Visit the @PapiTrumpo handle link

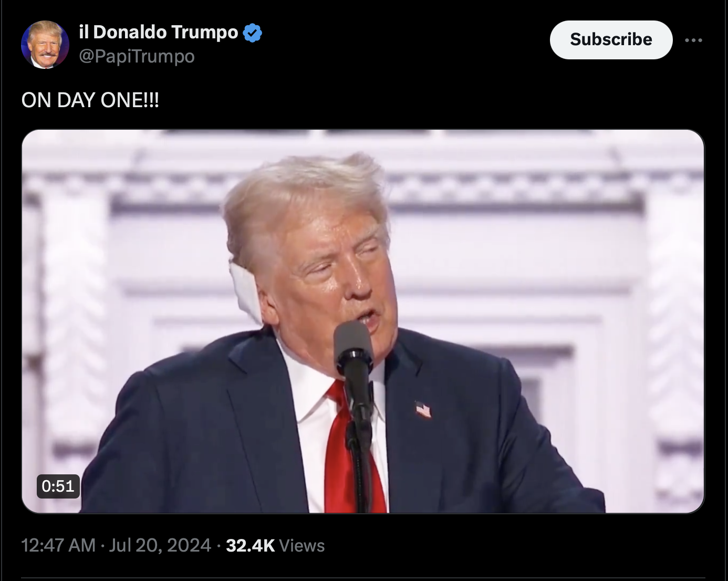[137, 56]
